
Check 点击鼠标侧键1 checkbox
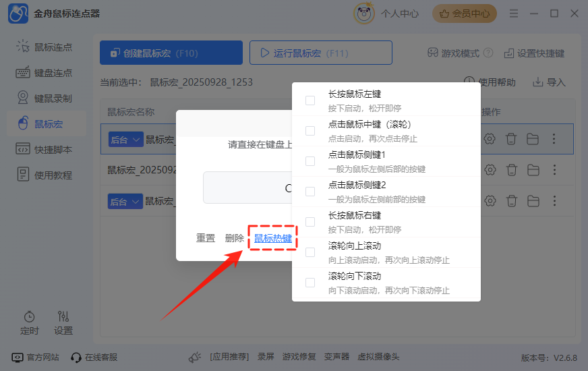pos(310,161)
